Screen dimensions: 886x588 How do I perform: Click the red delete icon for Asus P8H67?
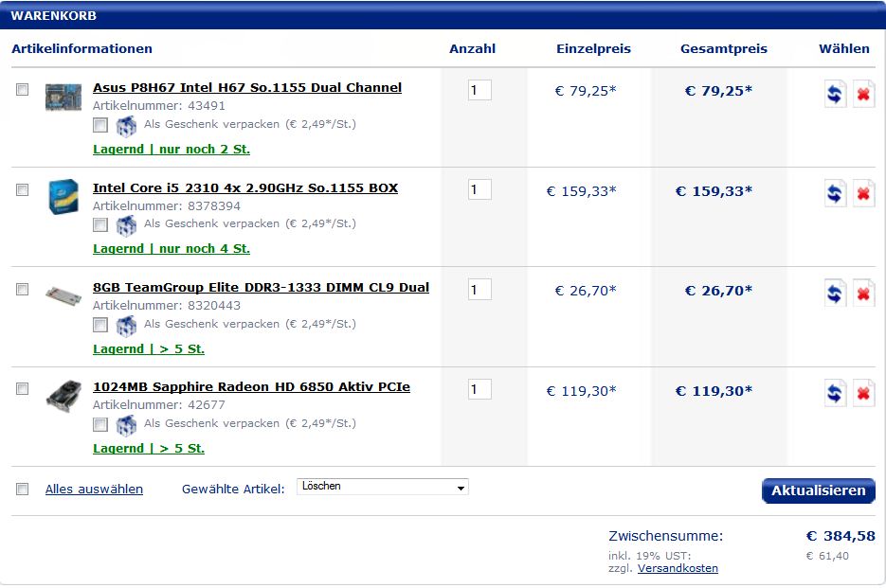863,95
